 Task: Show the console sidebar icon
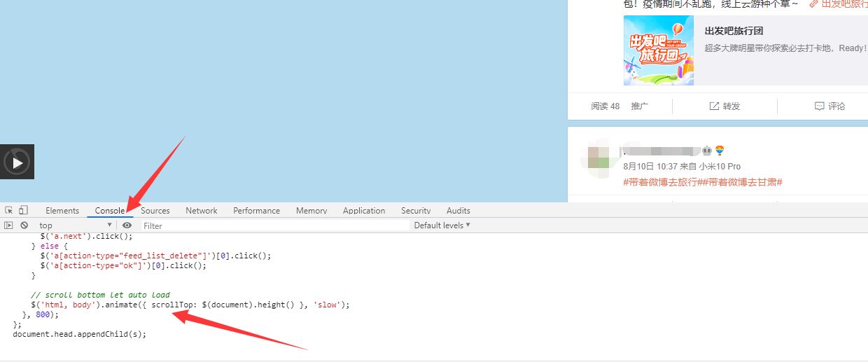[x=9, y=225]
